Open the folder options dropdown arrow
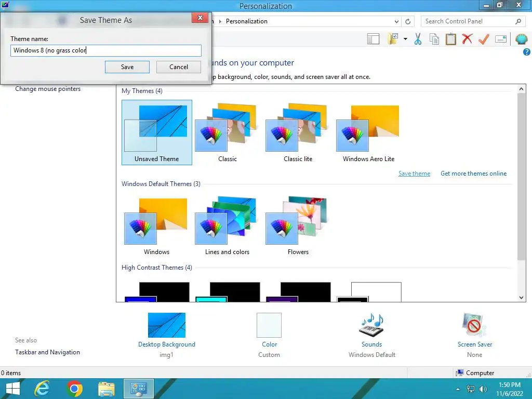 pyautogui.click(x=405, y=39)
